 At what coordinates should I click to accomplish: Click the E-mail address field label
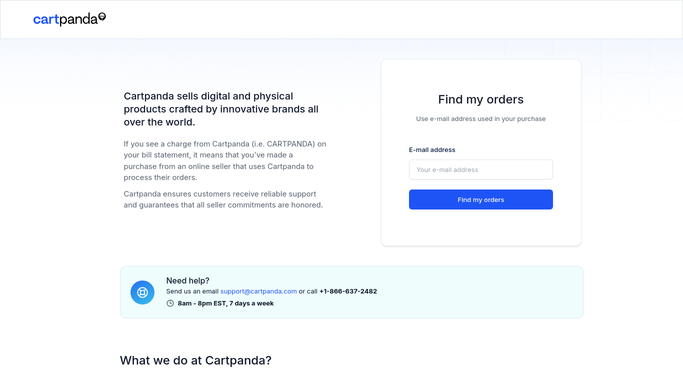pyautogui.click(x=432, y=150)
